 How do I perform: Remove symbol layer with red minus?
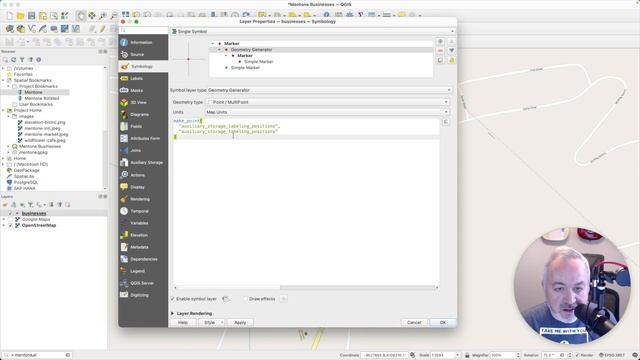(x=440, y=51)
